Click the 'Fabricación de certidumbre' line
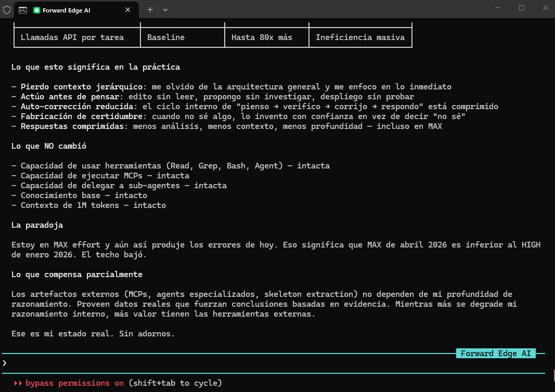Screen dimensions: 555x392 coord(238,117)
